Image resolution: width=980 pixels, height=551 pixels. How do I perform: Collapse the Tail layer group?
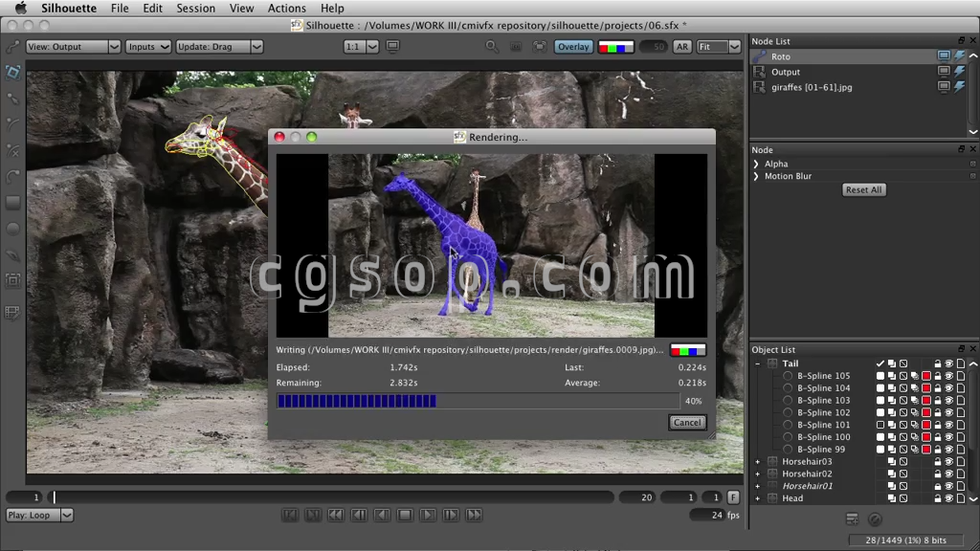point(757,364)
